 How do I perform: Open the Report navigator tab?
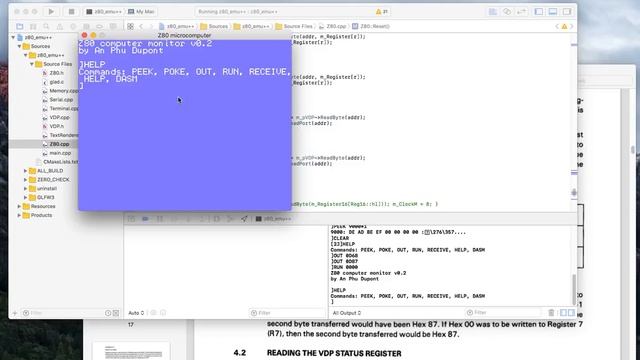click(x=113, y=26)
